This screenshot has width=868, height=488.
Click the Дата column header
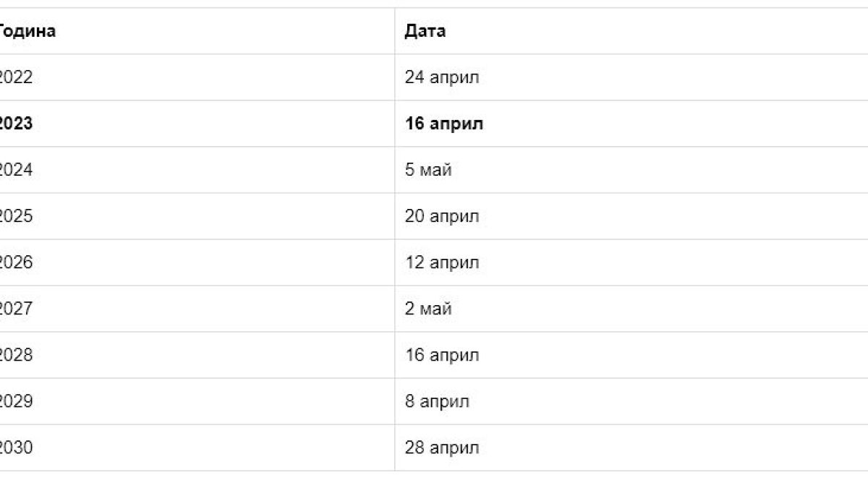point(425,31)
